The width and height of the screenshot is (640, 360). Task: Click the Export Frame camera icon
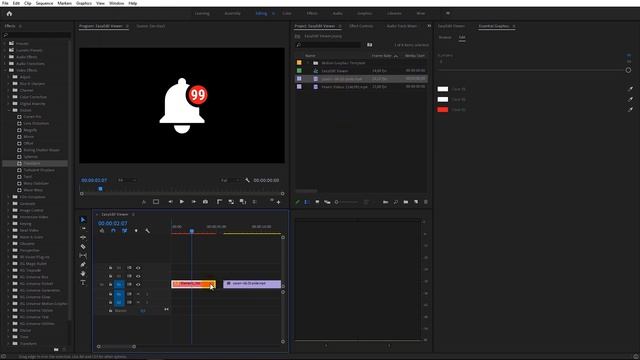pyautogui.click(x=205, y=202)
